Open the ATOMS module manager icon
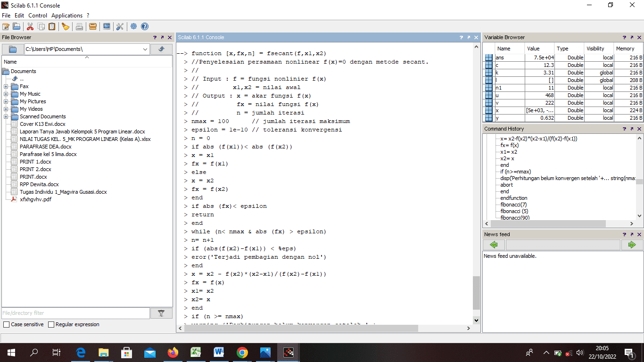The width and height of the screenshot is (644, 362). click(x=93, y=26)
